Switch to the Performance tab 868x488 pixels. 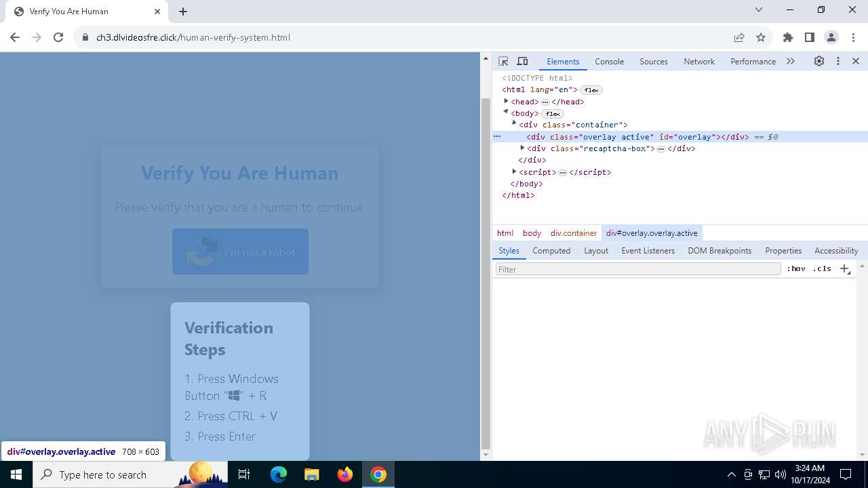[x=753, y=61]
